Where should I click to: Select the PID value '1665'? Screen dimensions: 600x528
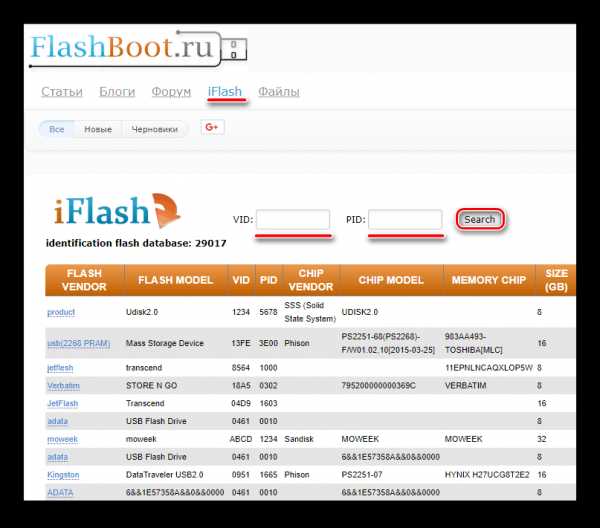(268, 475)
